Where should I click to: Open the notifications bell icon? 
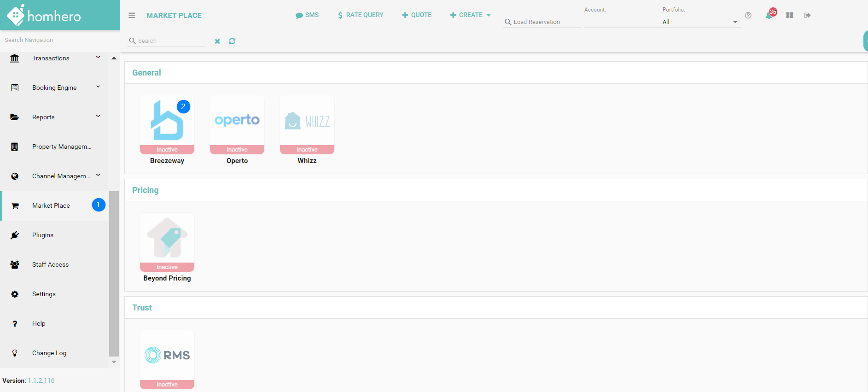tap(769, 16)
